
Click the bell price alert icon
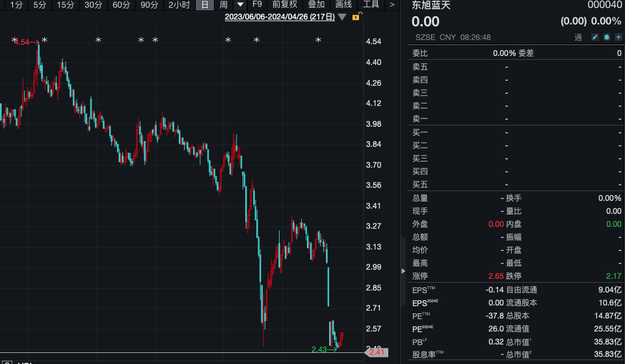pos(607,37)
